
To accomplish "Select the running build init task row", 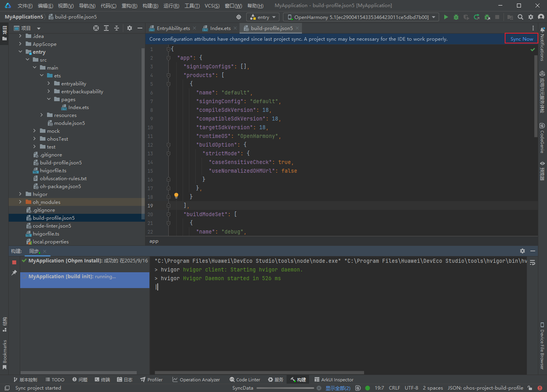I will point(85,280).
